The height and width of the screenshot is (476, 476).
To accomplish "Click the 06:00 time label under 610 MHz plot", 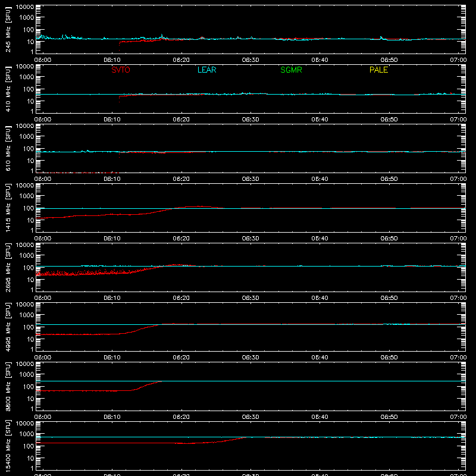I will click(x=43, y=179).
